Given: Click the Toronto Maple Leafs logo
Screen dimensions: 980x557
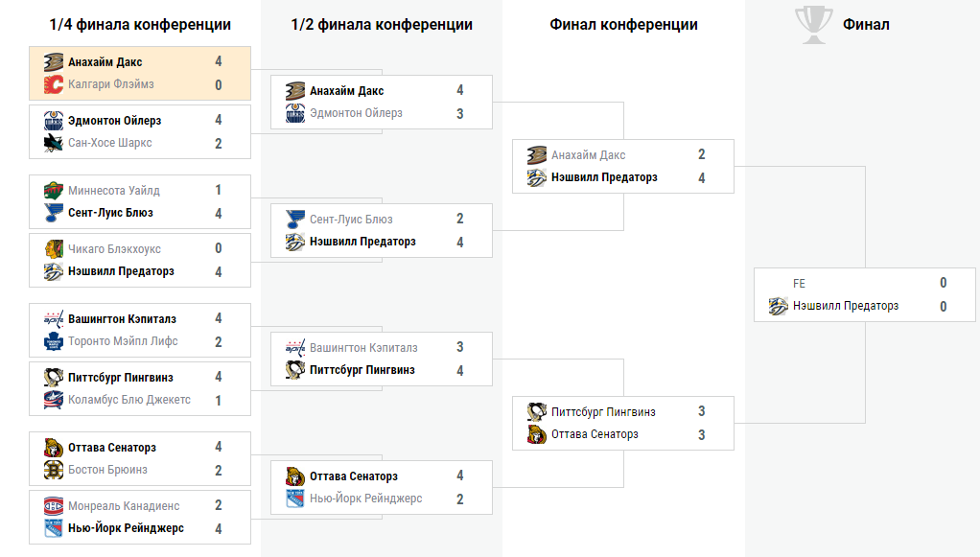Looking at the screenshot, I should click(53, 341).
